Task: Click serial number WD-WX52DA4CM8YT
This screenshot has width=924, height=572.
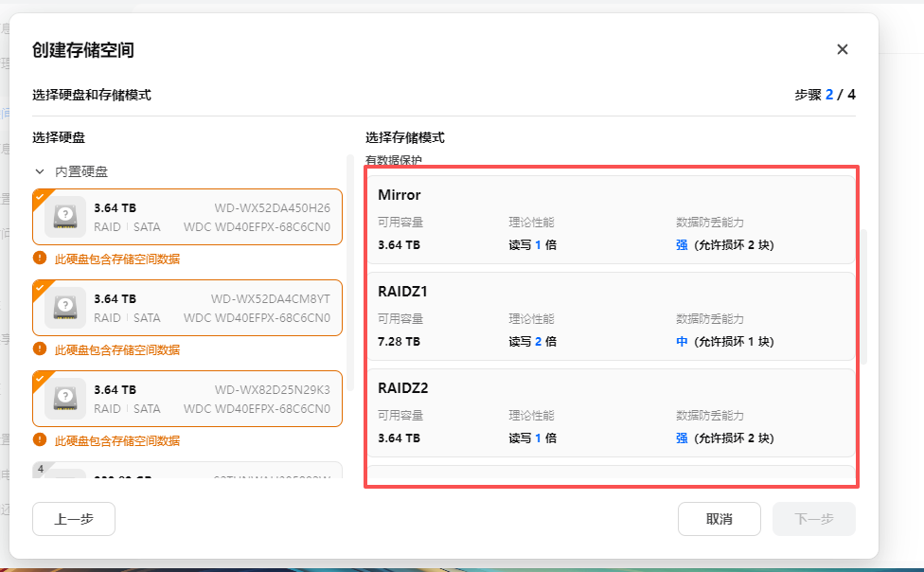Action: click(271, 299)
